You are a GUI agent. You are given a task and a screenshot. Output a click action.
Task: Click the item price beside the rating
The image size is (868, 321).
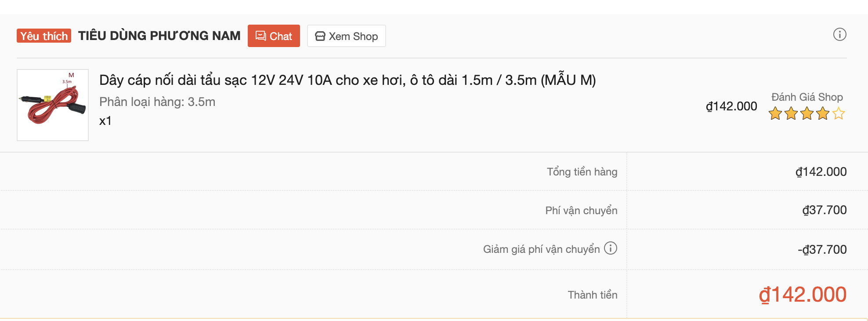click(x=731, y=106)
